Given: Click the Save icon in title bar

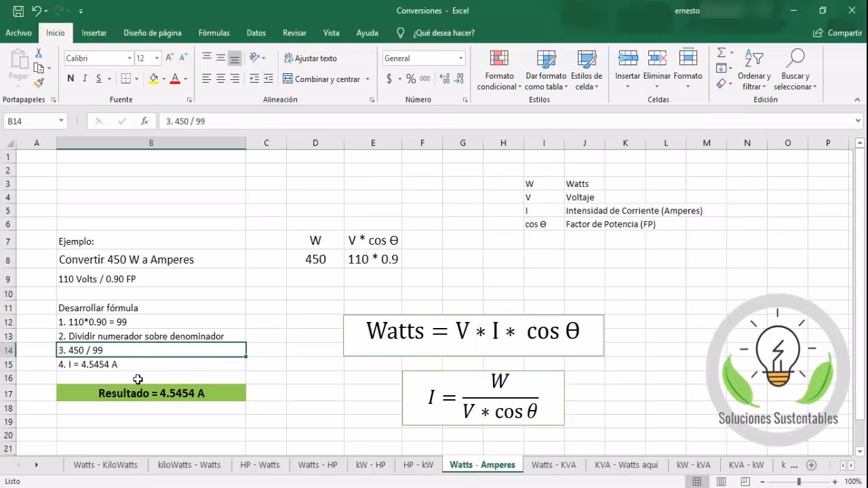Looking at the screenshot, I should click(x=18, y=11).
